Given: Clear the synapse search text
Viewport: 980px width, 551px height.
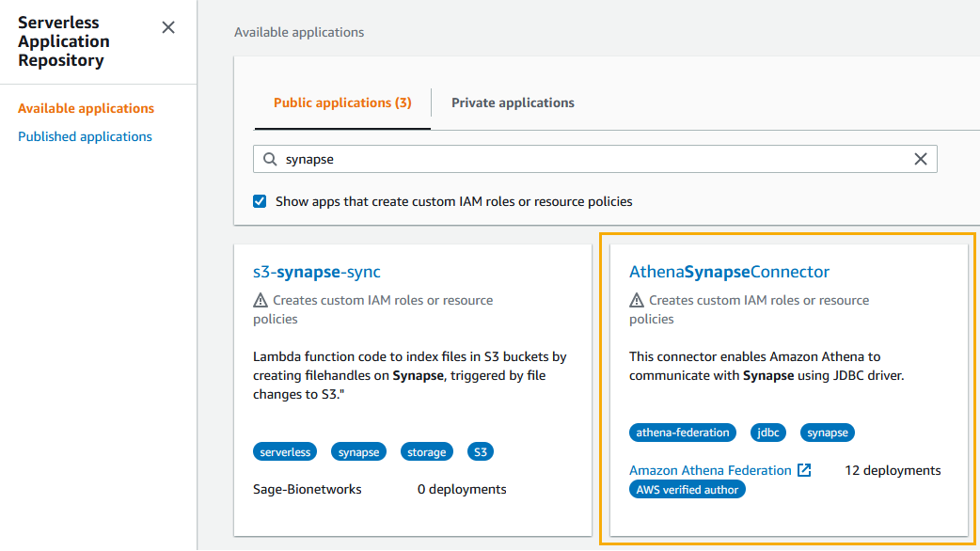Looking at the screenshot, I should pos(921,160).
